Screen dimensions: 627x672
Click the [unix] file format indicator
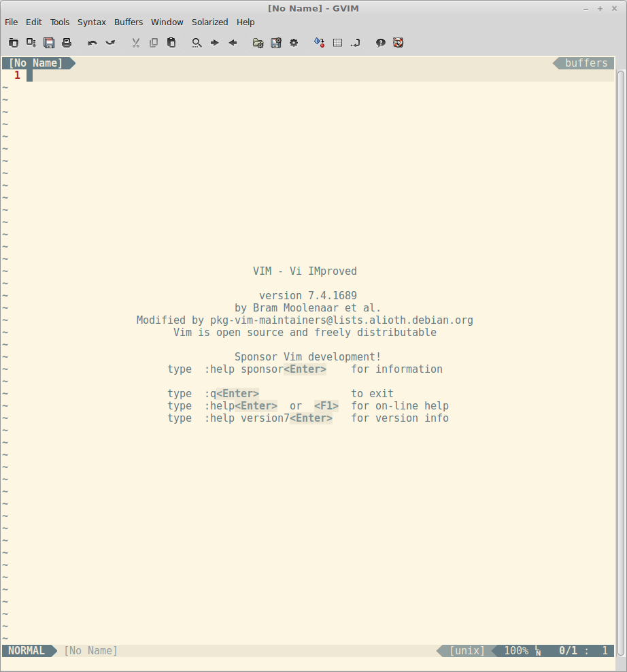click(x=467, y=651)
